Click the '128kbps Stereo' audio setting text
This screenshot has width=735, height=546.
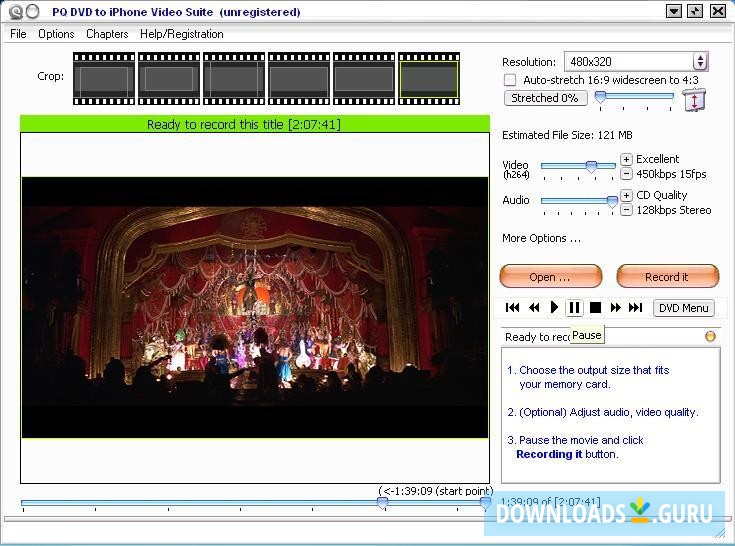pyautogui.click(x=674, y=210)
